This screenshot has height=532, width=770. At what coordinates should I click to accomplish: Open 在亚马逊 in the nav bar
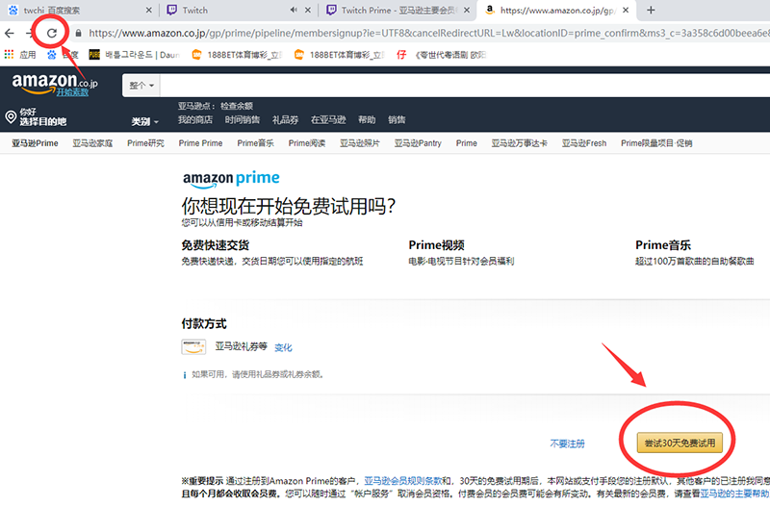pos(328,119)
